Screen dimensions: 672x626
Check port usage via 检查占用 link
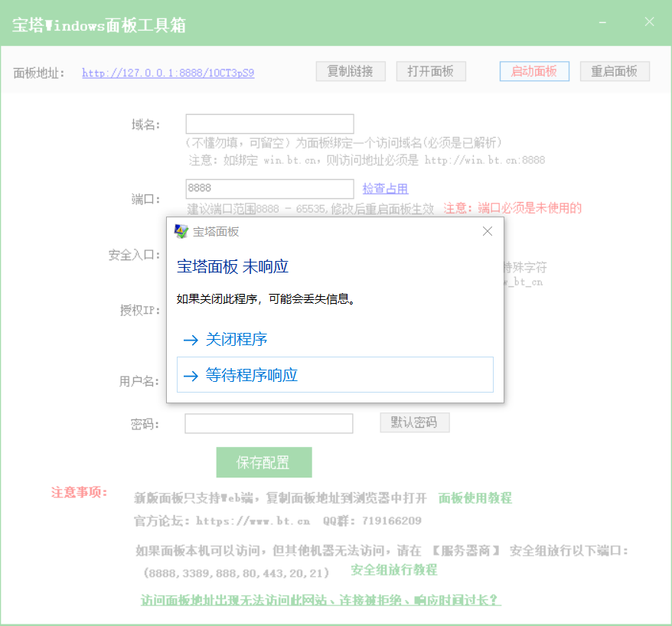tap(385, 188)
